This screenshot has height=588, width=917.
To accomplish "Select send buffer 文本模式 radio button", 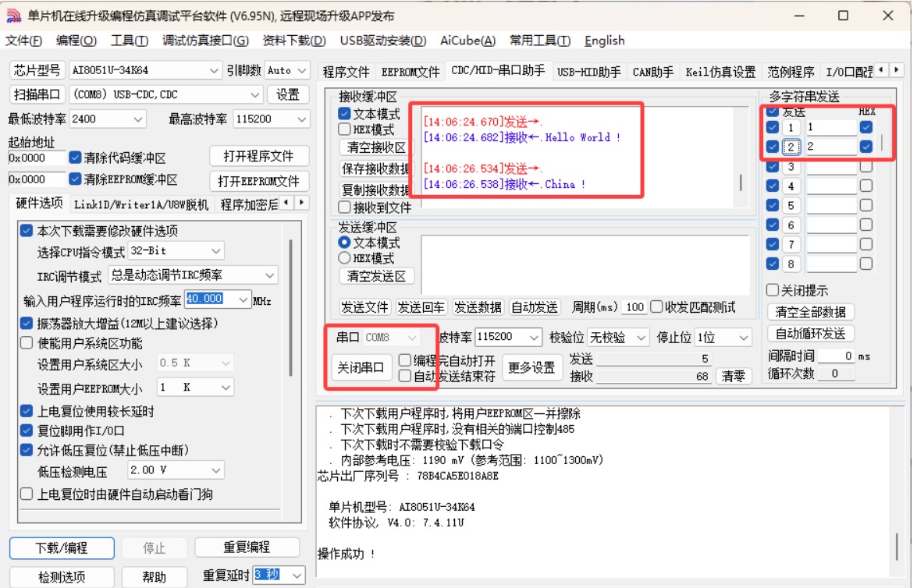I will pyautogui.click(x=344, y=242).
